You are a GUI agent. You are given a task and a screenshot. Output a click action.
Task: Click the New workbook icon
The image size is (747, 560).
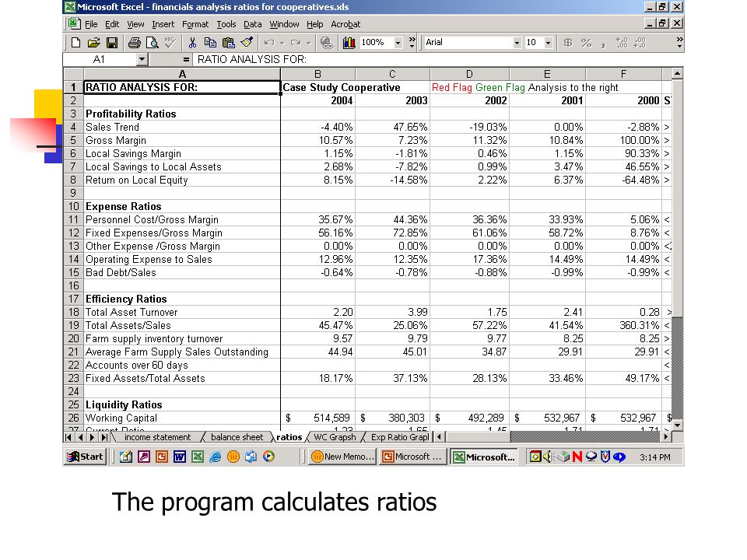click(x=75, y=43)
